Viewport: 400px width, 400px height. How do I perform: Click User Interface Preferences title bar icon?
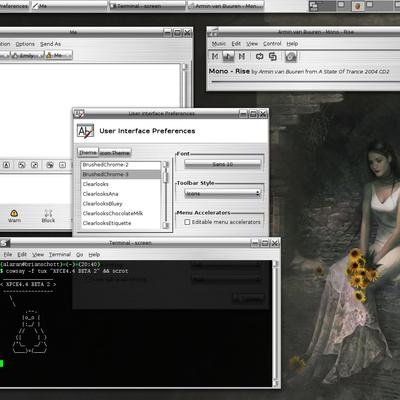tap(79, 114)
